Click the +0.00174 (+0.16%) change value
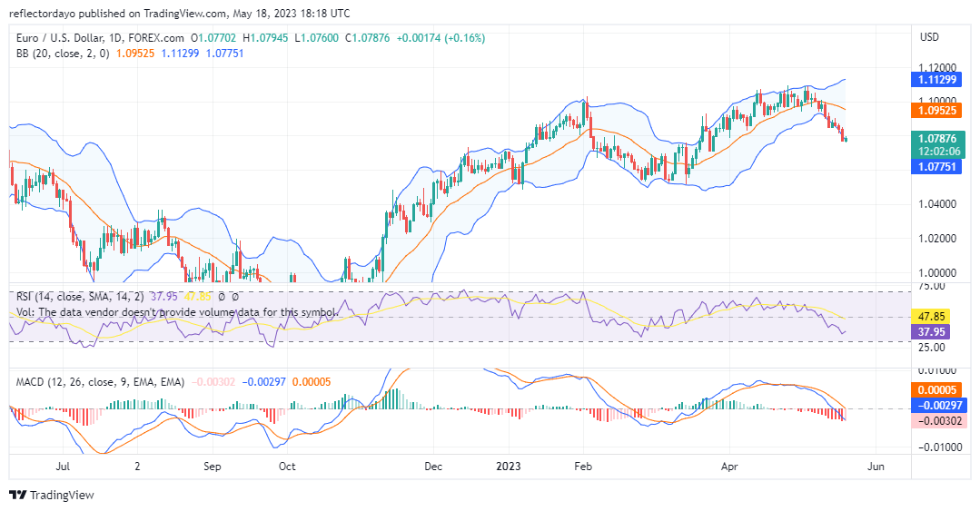 441,38
